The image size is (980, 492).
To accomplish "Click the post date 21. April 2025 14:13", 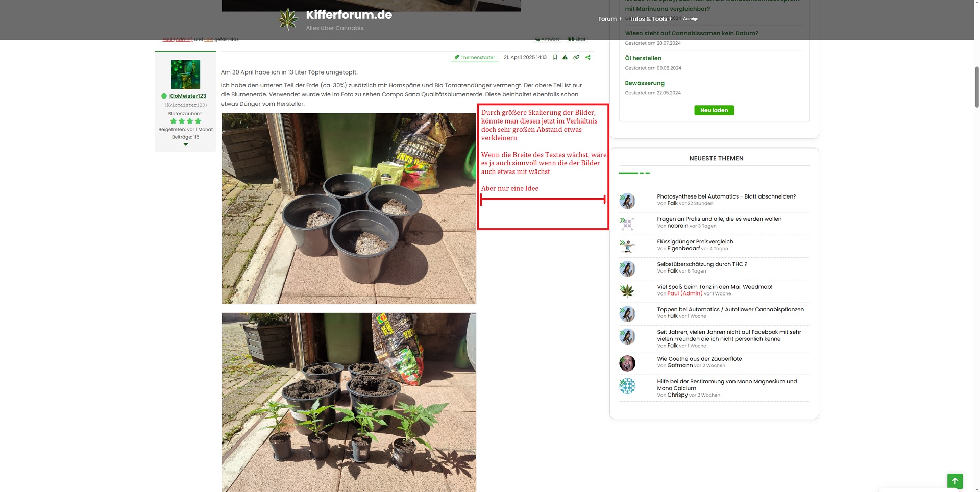I will pos(525,57).
